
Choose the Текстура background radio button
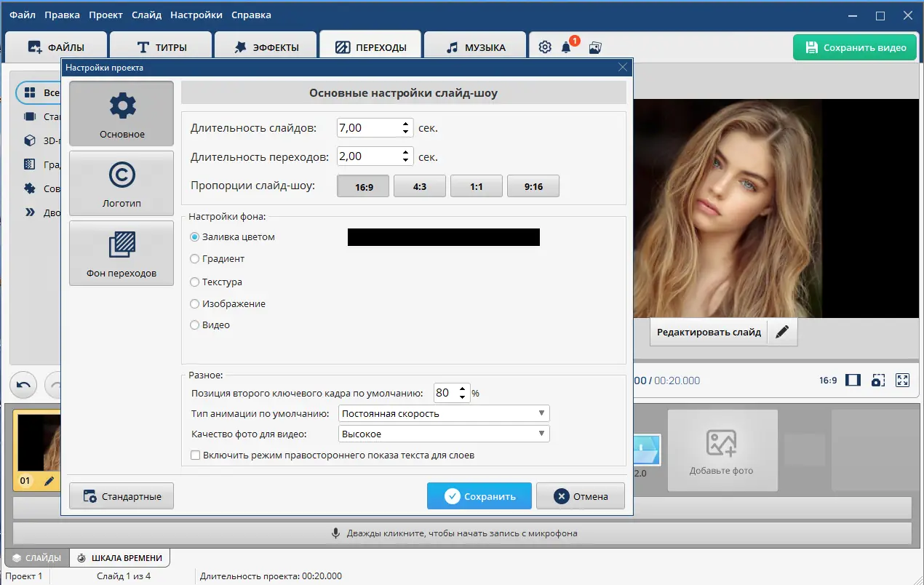pos(215,282)
